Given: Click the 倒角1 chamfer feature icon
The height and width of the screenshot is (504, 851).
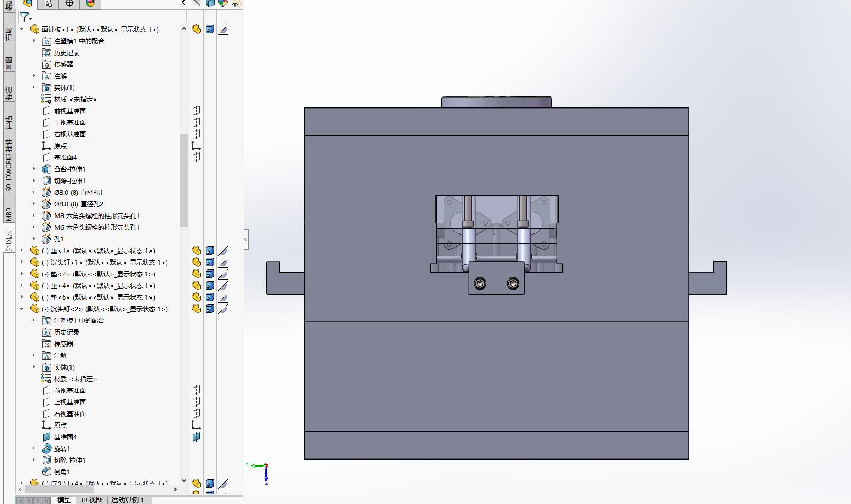Looking at the screenshot, I should click(47, 472).
